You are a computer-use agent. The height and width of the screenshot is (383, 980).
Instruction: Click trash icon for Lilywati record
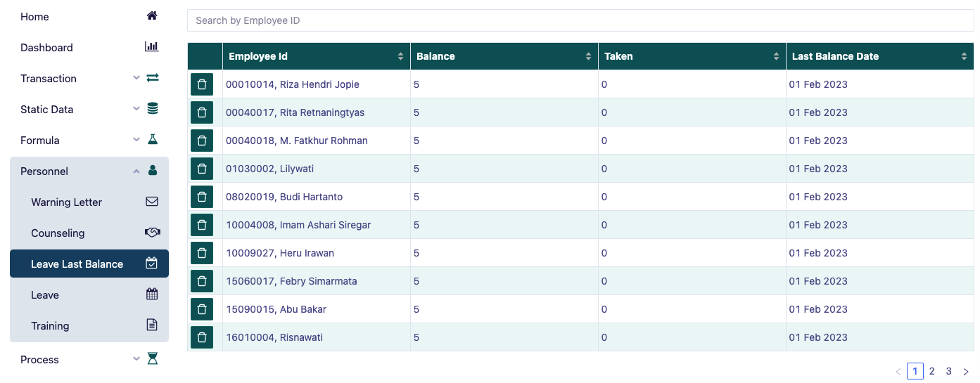(x=202, y=169)
